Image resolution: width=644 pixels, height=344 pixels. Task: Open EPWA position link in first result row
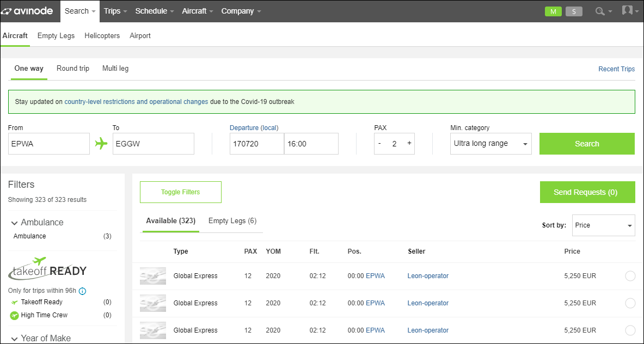[376, 276]
